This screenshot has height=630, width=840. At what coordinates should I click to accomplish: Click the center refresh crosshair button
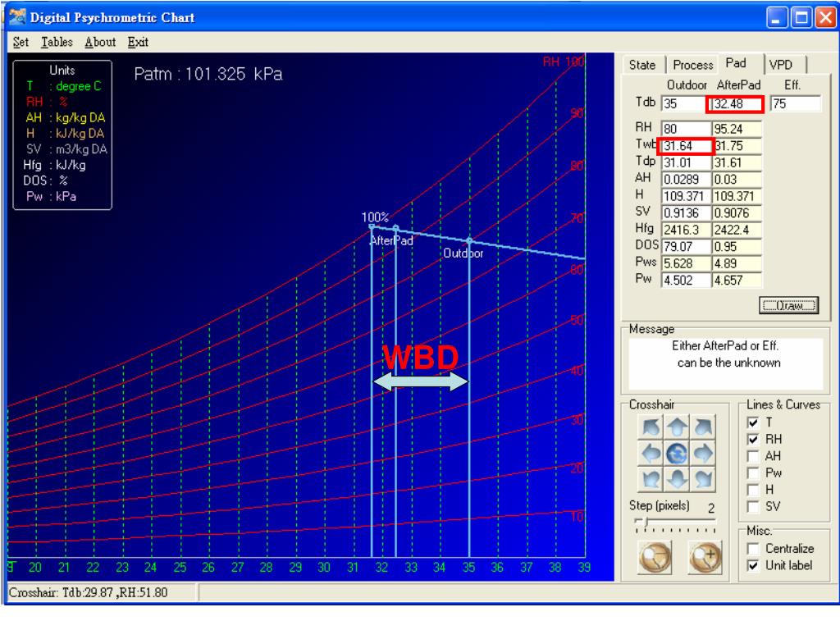click(x=677, y=454)
